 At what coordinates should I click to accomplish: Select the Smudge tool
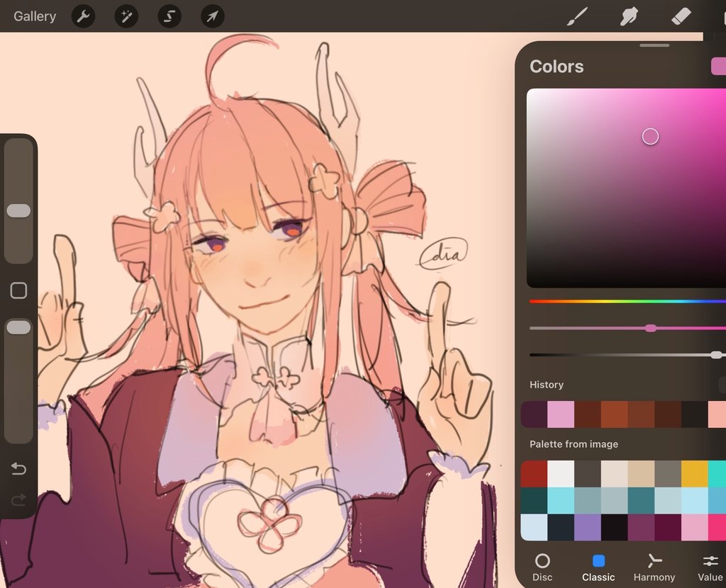pyautogui.click(x=630, y=17)
